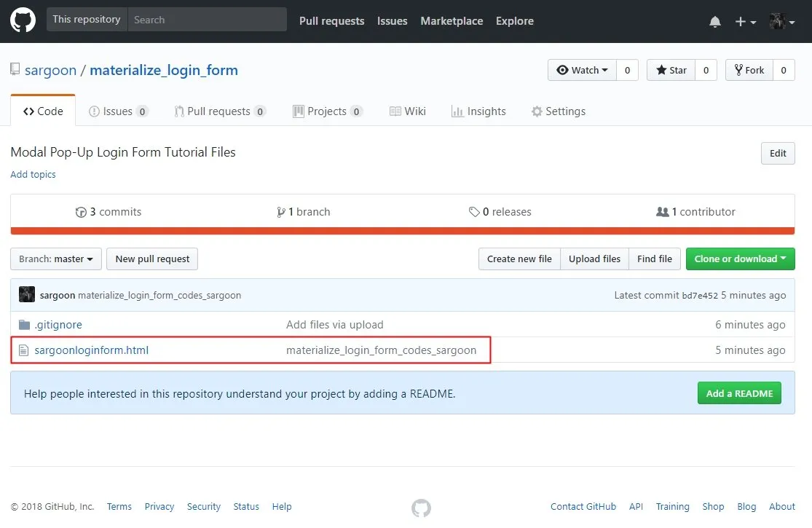The height and width of the screenshot is (528, 812).
Task: Click Edit repository description button
Action: pyautogui.click(x=778, y=153)
